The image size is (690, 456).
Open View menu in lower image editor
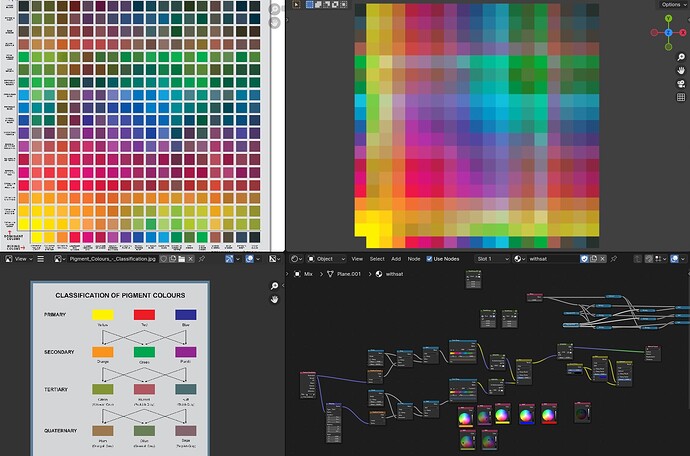(23, 259)
